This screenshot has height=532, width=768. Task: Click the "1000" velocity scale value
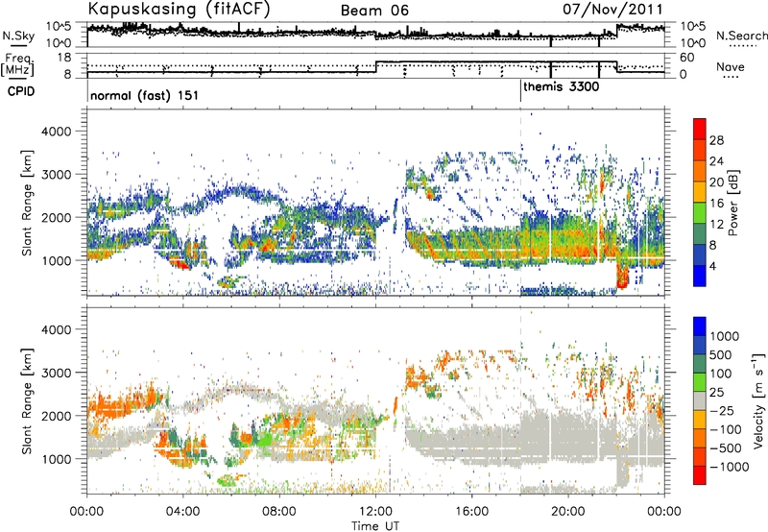click(725, 336)
